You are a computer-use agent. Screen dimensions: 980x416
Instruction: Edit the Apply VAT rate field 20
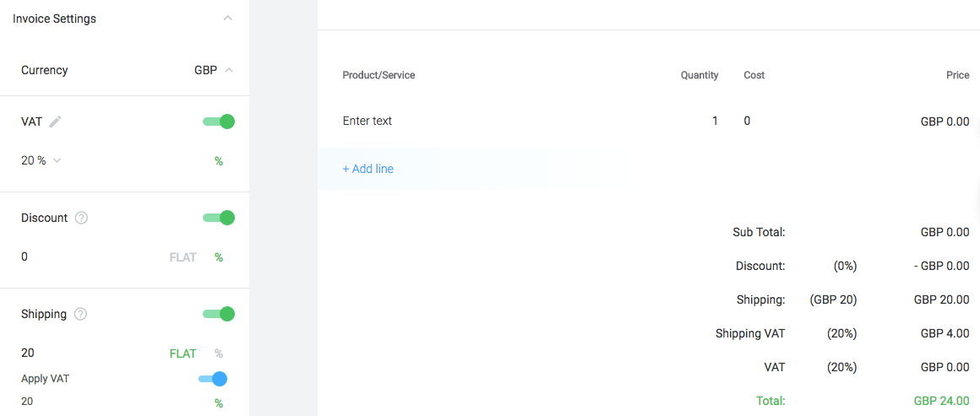click(x=27, y=402)
